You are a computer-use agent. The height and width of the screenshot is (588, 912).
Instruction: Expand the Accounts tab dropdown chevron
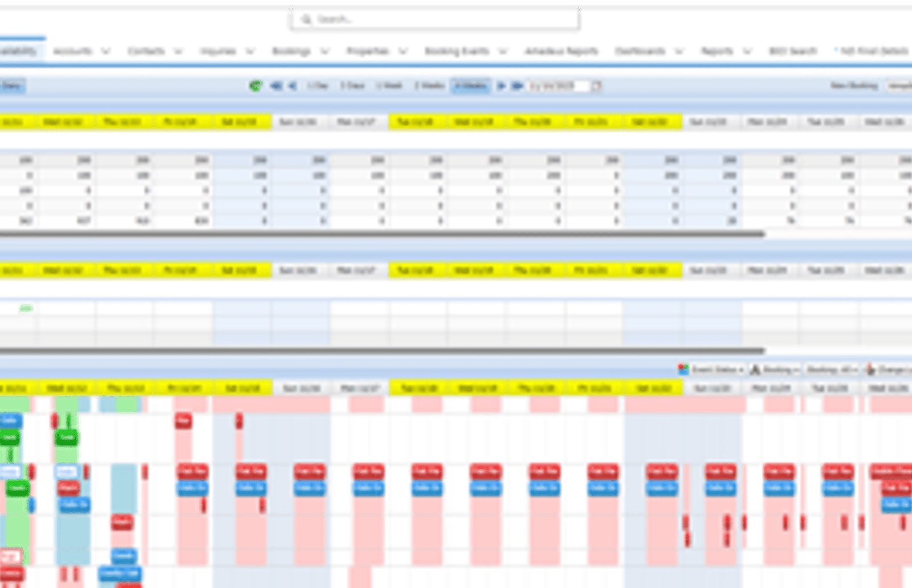pos(106,51)
